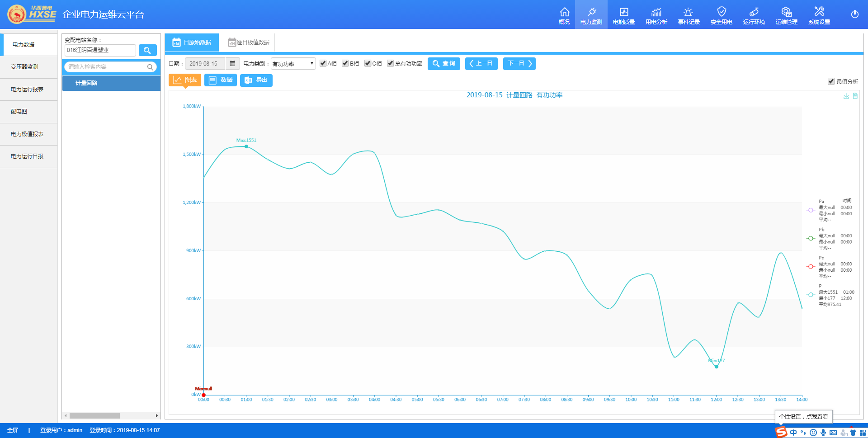Screen dimensions: 868x438
Task: Switch to the 逐日极值数据 tab
Action: 249,42
